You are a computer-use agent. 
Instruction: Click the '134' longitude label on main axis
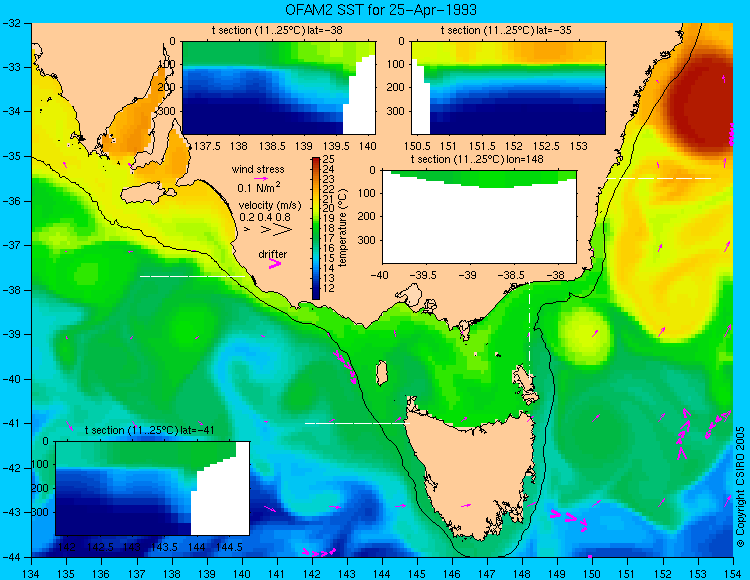[x=32, y=574]
